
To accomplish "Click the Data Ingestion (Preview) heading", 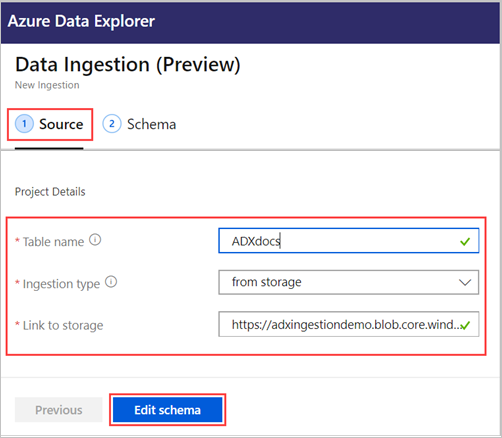I will (x=128, y=64).
